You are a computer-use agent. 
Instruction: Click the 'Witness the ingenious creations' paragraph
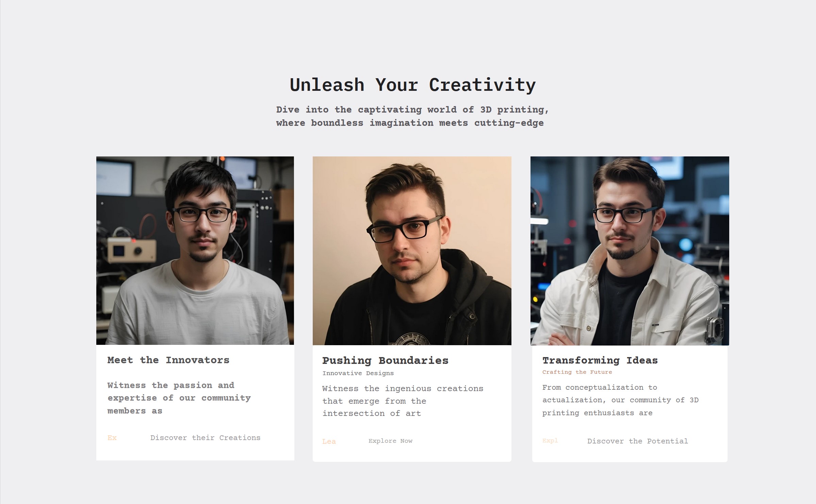403,401
